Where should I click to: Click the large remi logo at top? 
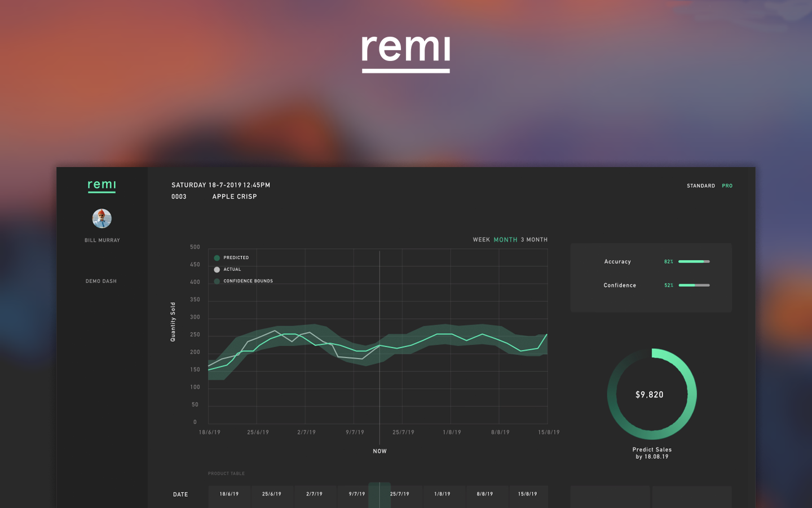(x=406, y=54)
